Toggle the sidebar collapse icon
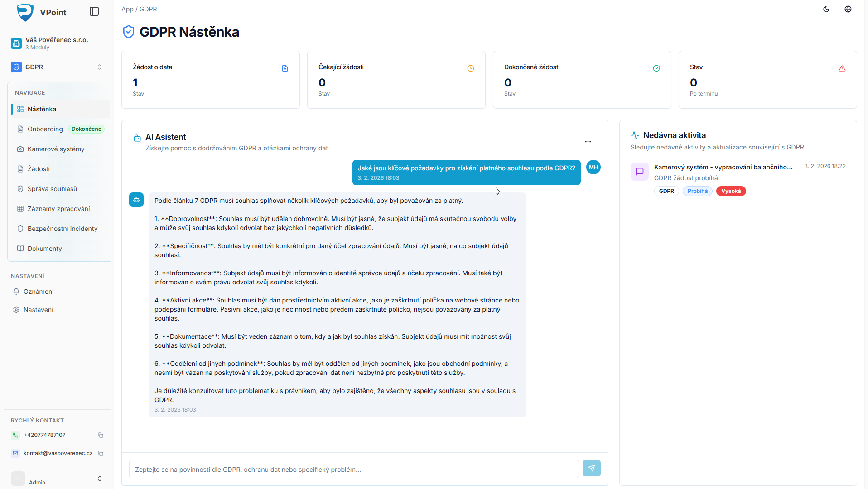The width and height of the screenshot is (868, 489). (x=94, y=12)
